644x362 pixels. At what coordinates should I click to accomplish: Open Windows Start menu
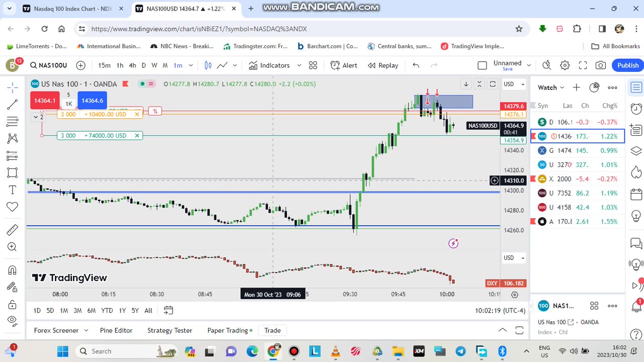pyautogui.click(x=62, y=351)
